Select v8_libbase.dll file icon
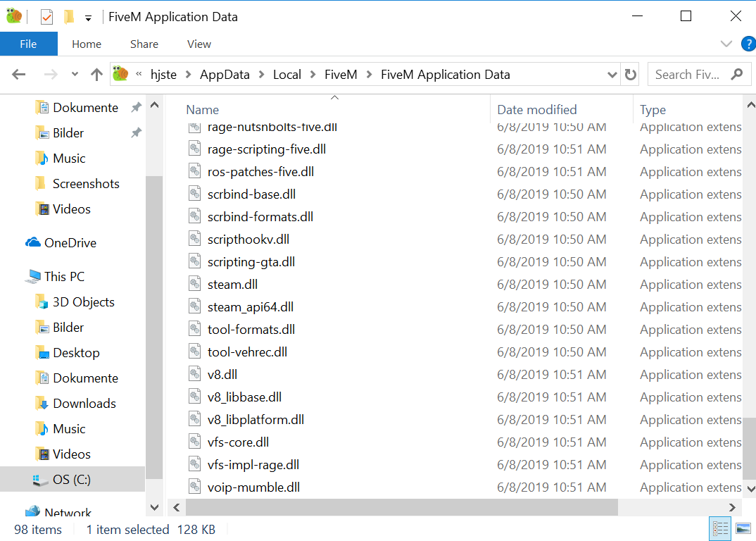The image size is (756, 541). click(195, 397)
